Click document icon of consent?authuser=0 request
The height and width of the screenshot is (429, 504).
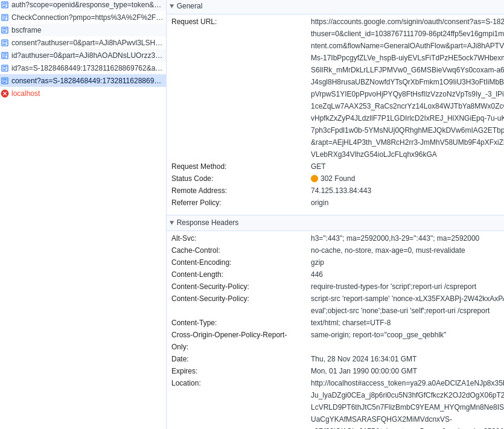click(5, 43)
